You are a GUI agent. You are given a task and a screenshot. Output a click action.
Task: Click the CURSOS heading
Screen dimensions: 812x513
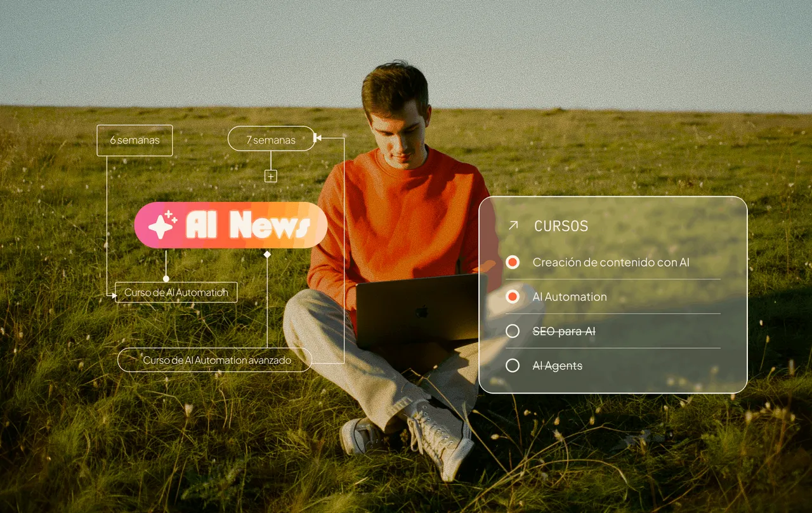[561, 226]
